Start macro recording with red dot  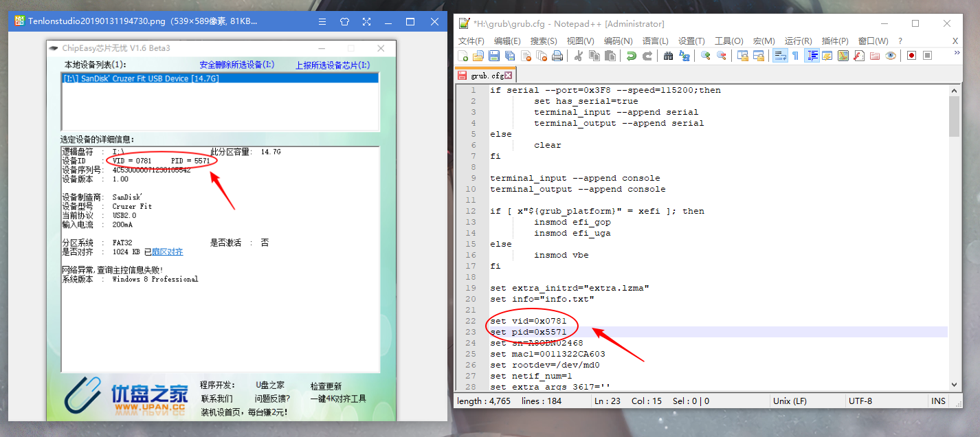click(911, 56)
